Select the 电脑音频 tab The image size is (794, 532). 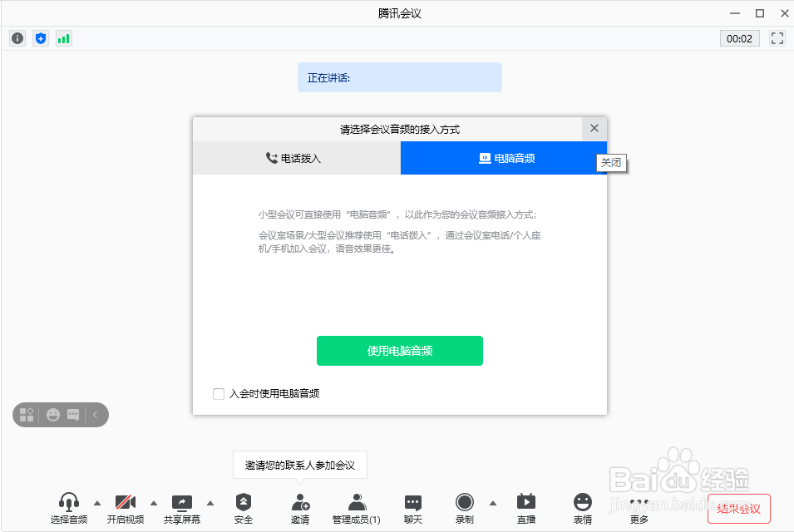pos(503,158)
